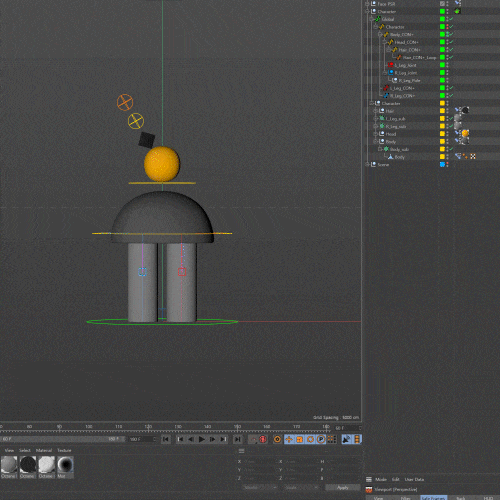The width and height of the screenshot is (500, 500).
Task: Click the Apply button in coordinates panel
Action: tap(342, 487)
